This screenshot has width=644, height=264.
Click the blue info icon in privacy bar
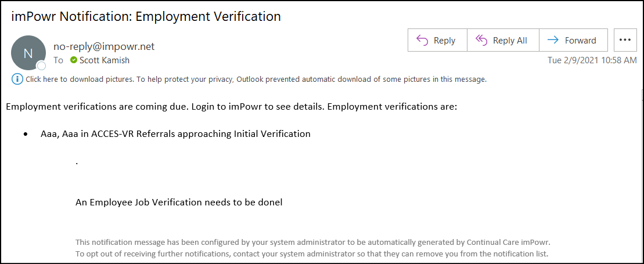(17, 79)
